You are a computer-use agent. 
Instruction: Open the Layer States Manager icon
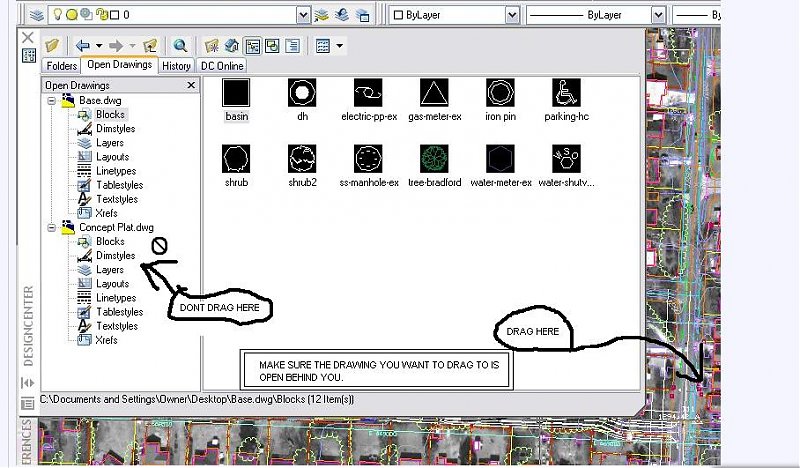(x=362, y=15)
